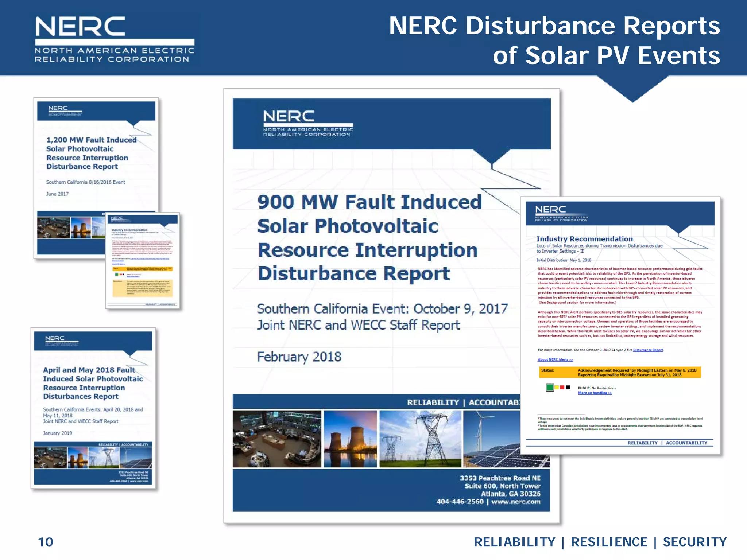Click 'Joint NERC and WECC Staff Report' line
Viewport: 747px width, 560px height.
(359, 325)
